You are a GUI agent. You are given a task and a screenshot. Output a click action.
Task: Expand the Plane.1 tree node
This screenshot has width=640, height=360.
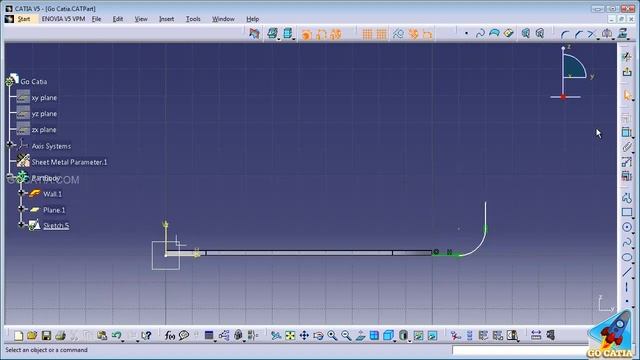point(21,209)
